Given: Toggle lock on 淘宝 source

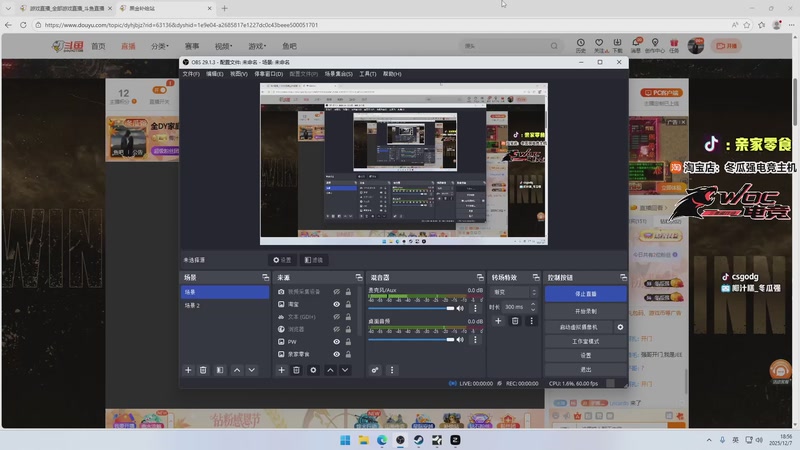Looking at the screenshot, I should tap(348, 304).
